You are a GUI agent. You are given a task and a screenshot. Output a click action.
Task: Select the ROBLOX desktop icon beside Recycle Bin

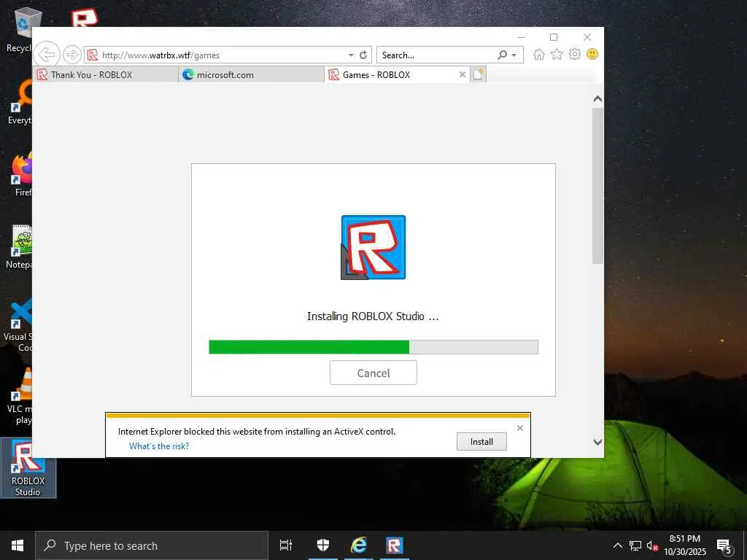click(84, 18)
